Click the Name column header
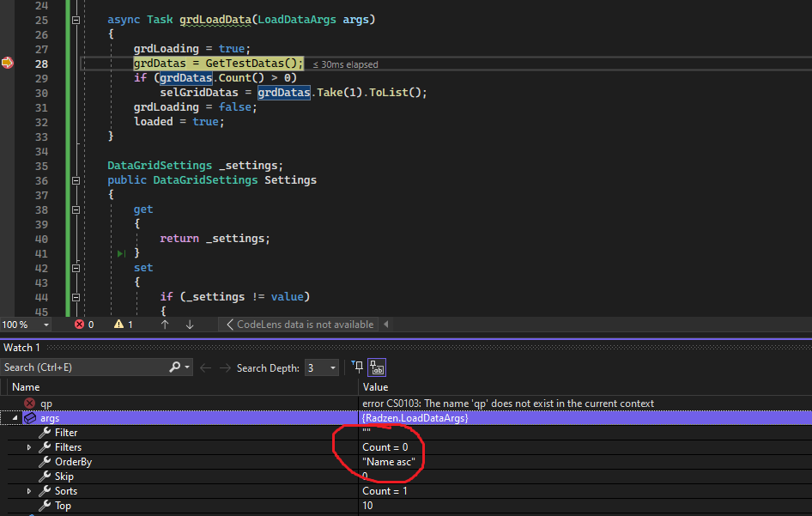 pos(26,387)
